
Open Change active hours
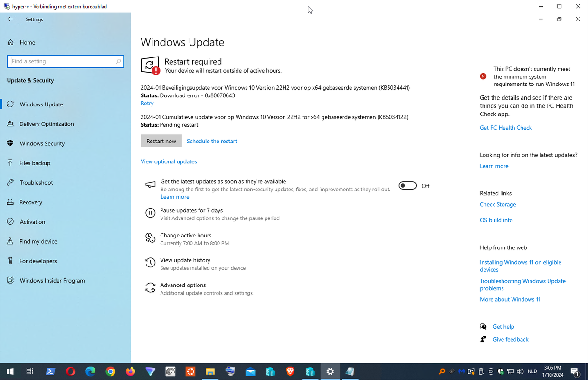coord(186,236)
